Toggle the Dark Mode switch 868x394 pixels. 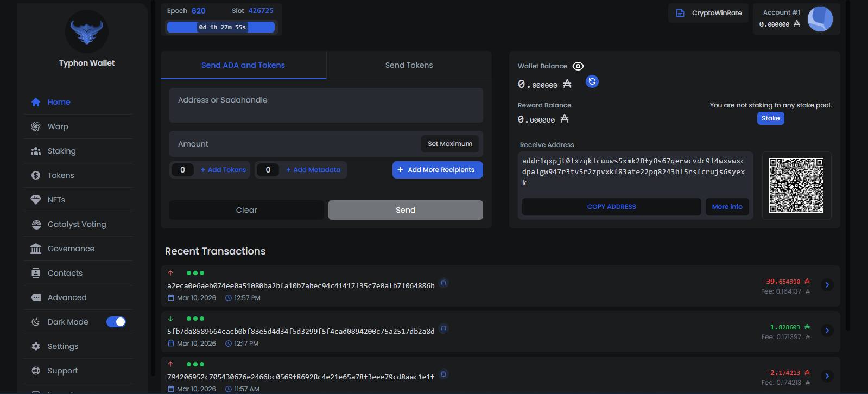[116, 322]
